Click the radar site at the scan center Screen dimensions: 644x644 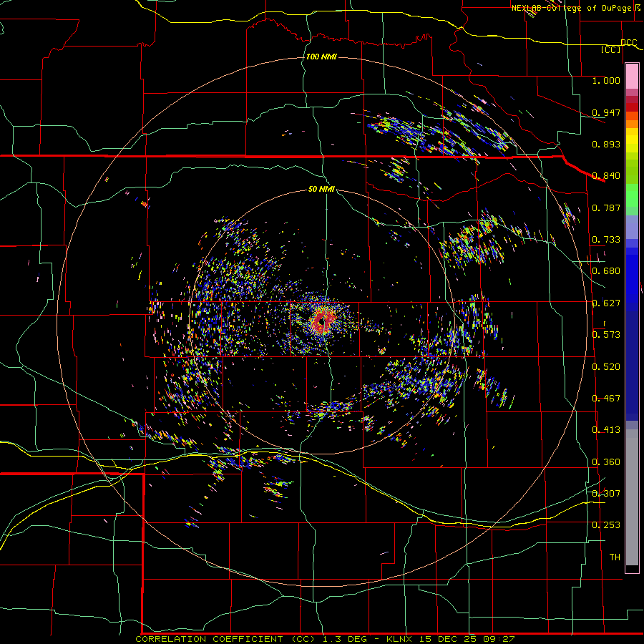click(x=323, y=321)
